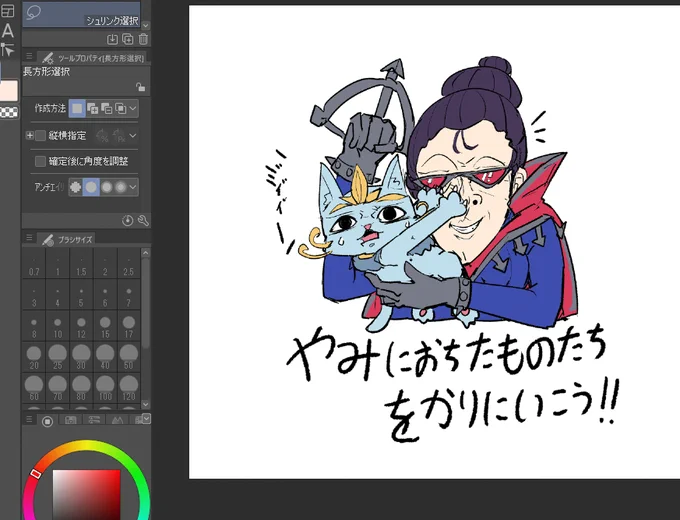Click the hue ring on the color wheel
Screen dimensions: 680x520
click(x=87, y=446)
